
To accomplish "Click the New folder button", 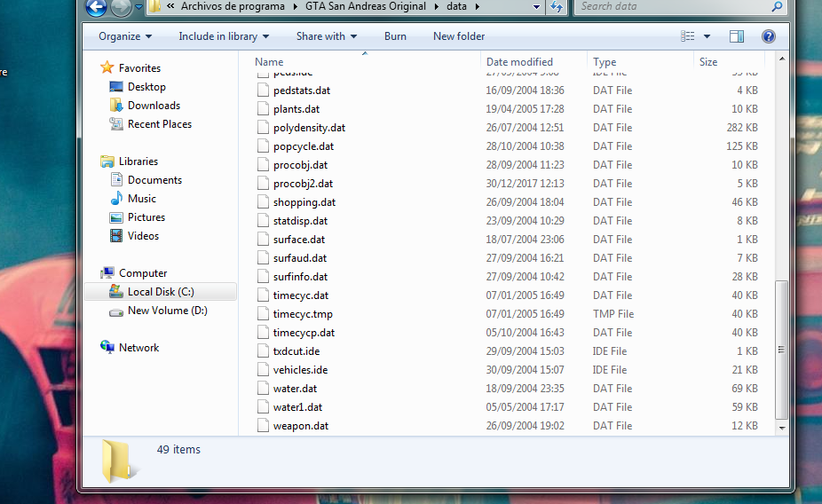I will coord(459,36).
